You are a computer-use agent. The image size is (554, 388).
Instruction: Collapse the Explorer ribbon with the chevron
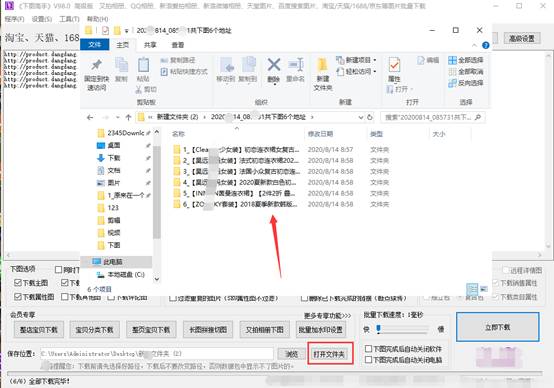pos(474,45)
